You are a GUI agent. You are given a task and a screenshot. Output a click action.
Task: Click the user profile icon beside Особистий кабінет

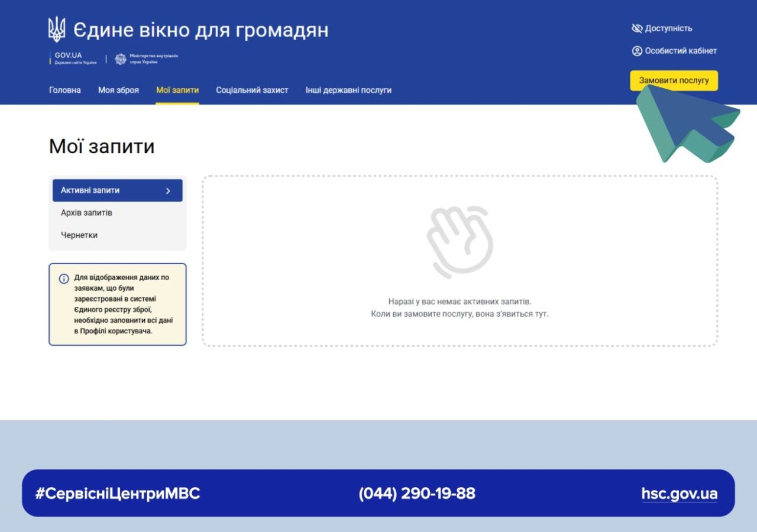(637, 51)
